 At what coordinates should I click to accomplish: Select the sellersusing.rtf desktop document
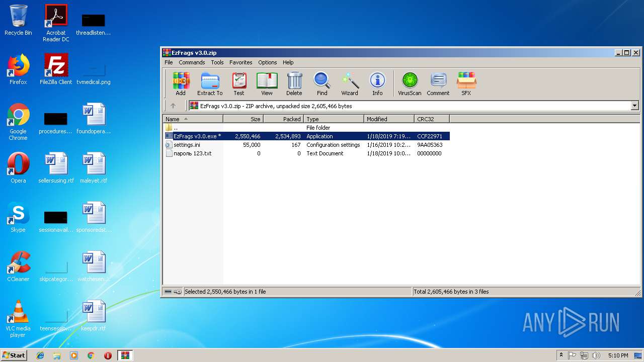pyautogui.click(x=56, y=168)
